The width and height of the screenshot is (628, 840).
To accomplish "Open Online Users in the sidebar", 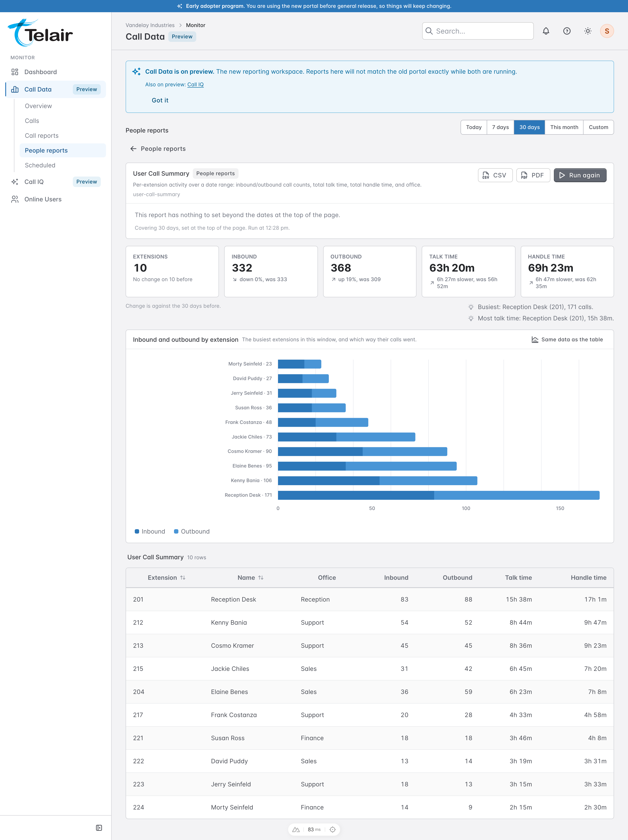I will [55, 199].
